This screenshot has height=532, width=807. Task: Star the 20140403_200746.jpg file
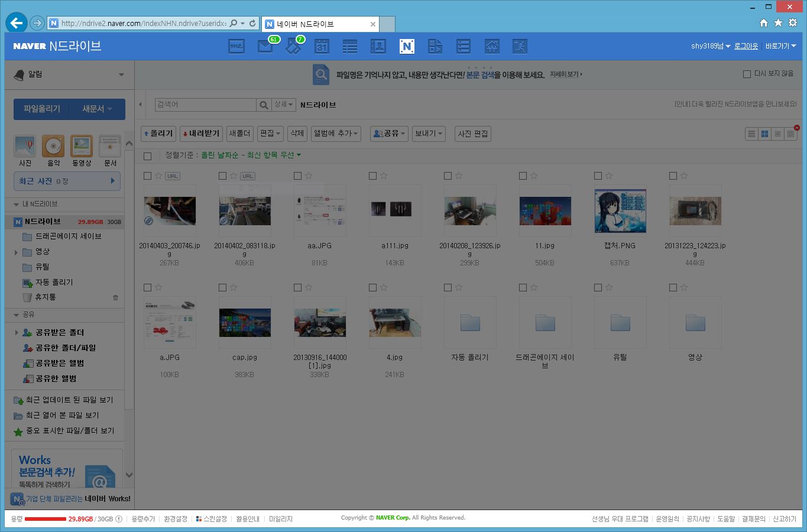[x=158, y=176]
